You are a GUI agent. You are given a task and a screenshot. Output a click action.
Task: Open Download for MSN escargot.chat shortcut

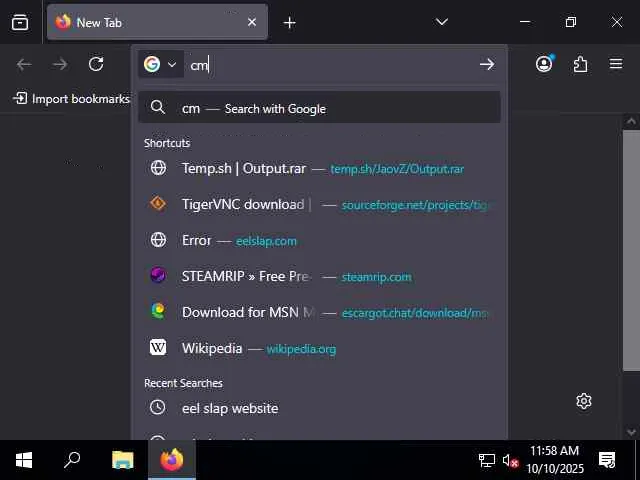coord(319,312)
